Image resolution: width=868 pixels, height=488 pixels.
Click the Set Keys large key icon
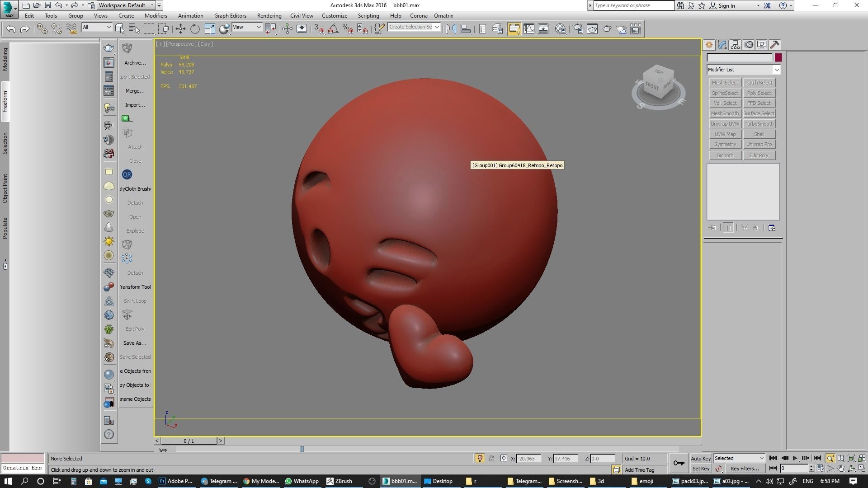[x=679, y=463]
